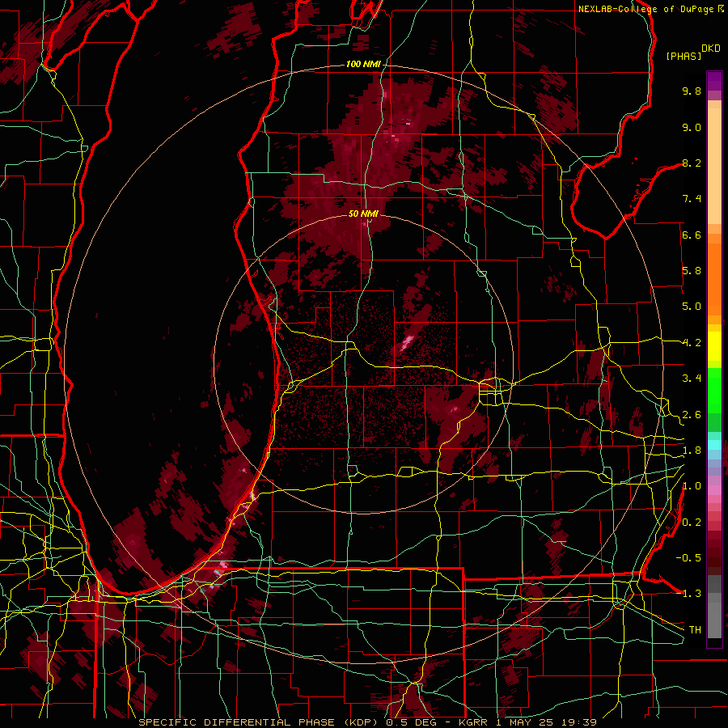The height and width of the screenshot is (728, 728).
Task: Click the 0.2 legend scale value
Action: [x=692, y=523]
